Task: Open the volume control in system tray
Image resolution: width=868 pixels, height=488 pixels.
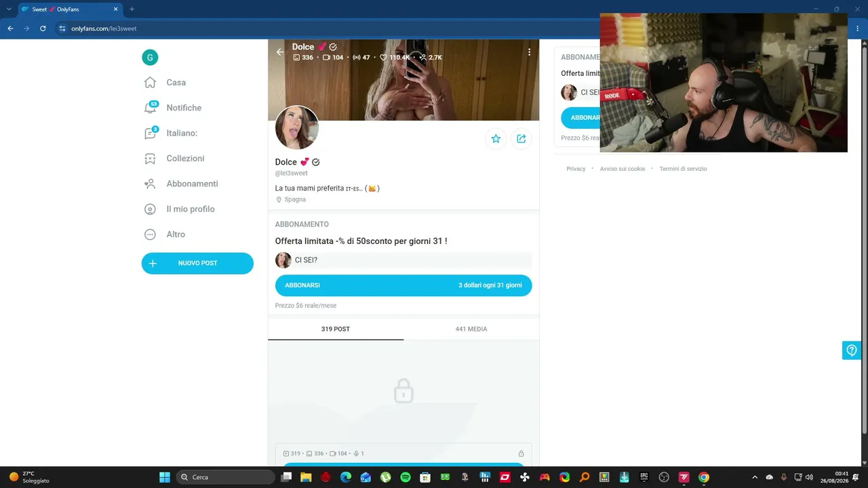Action: pos(809,477)
